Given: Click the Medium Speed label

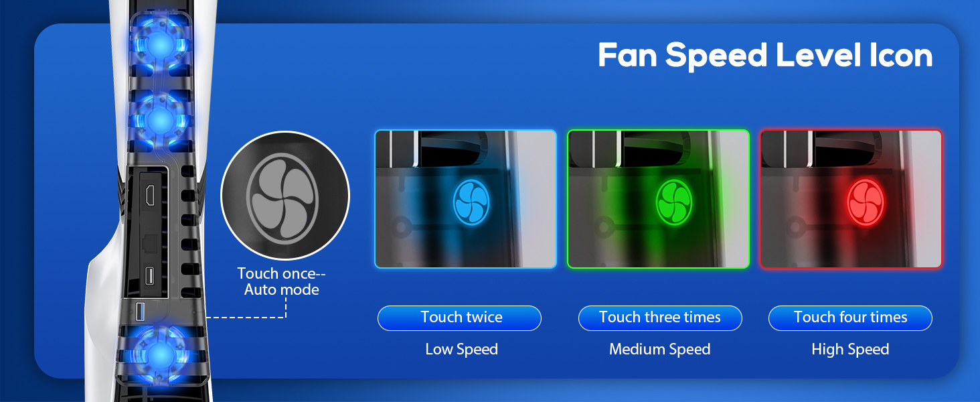Looking at the screenshot, I should tap(659, 349).
